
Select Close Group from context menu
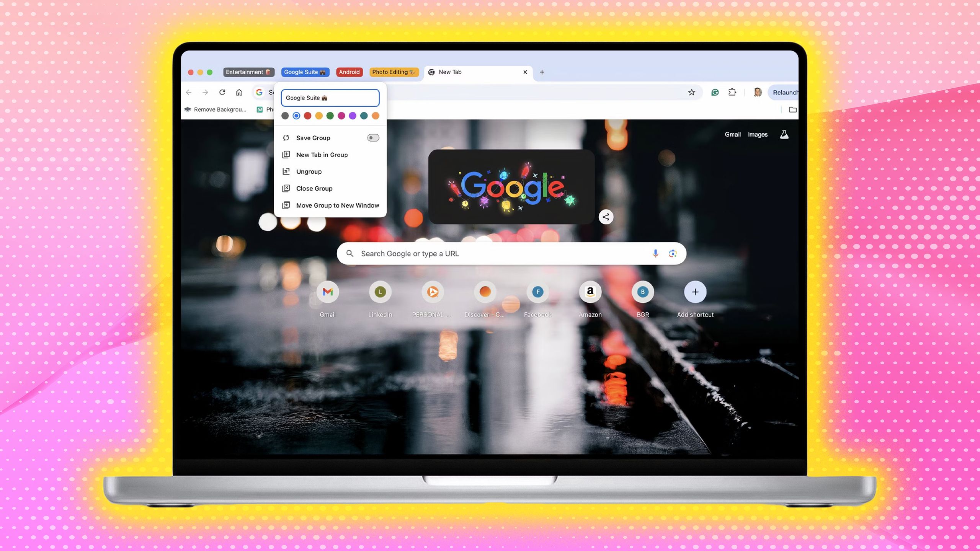pyautogui.click(x=314, y=188)
